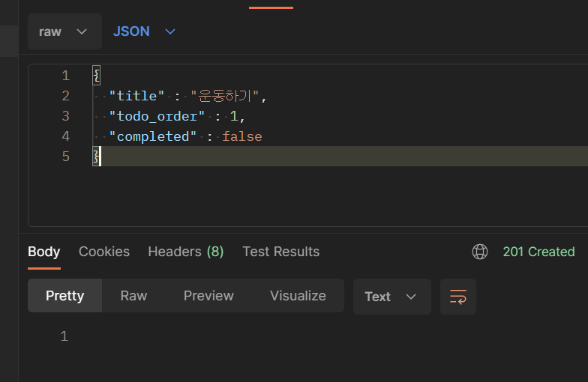588x382 pixels.
Task: Click the "todo_order" key in request body
Action: (157, 116)
